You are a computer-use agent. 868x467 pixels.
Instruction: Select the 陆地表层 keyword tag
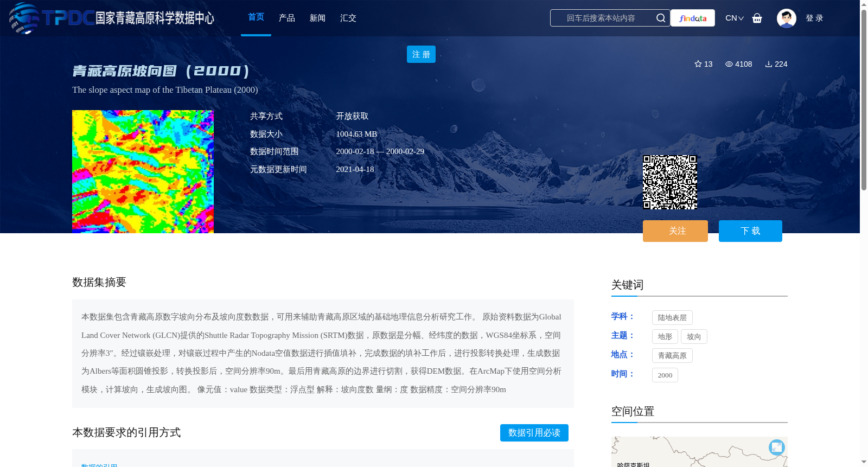click(x=672, y=317)
